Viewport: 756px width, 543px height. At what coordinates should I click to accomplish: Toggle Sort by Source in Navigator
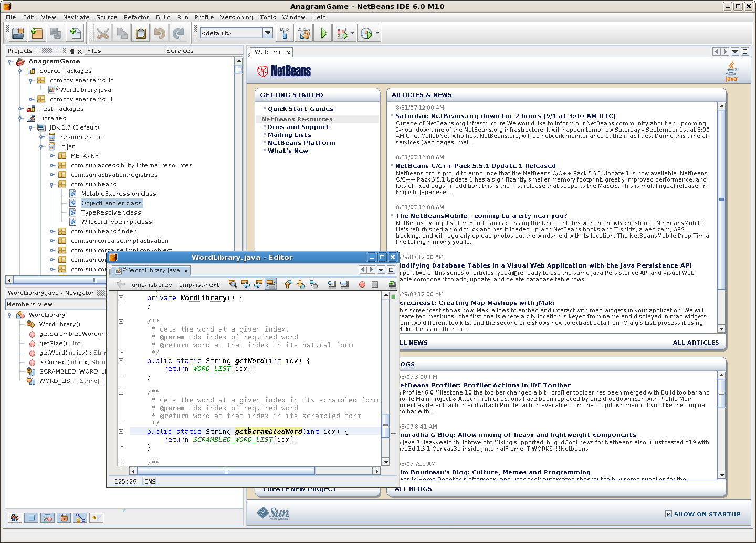tap(96, 518)
